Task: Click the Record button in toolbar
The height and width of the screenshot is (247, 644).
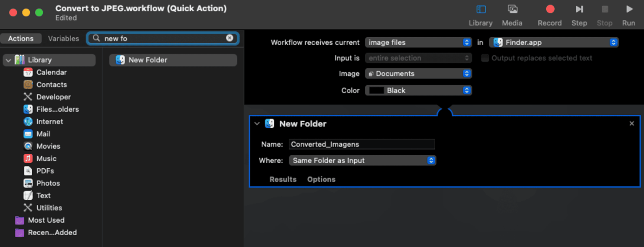Action: coord(550,10)
